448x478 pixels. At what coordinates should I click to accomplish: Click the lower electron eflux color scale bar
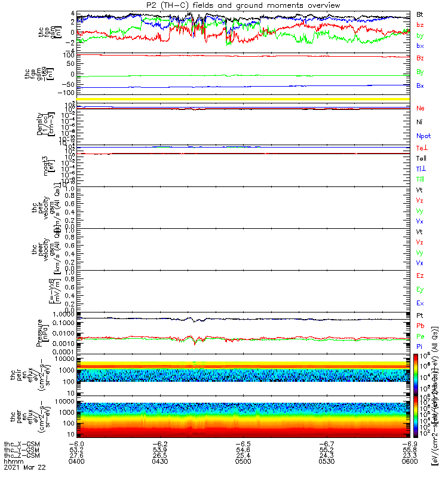pos(416,416)
